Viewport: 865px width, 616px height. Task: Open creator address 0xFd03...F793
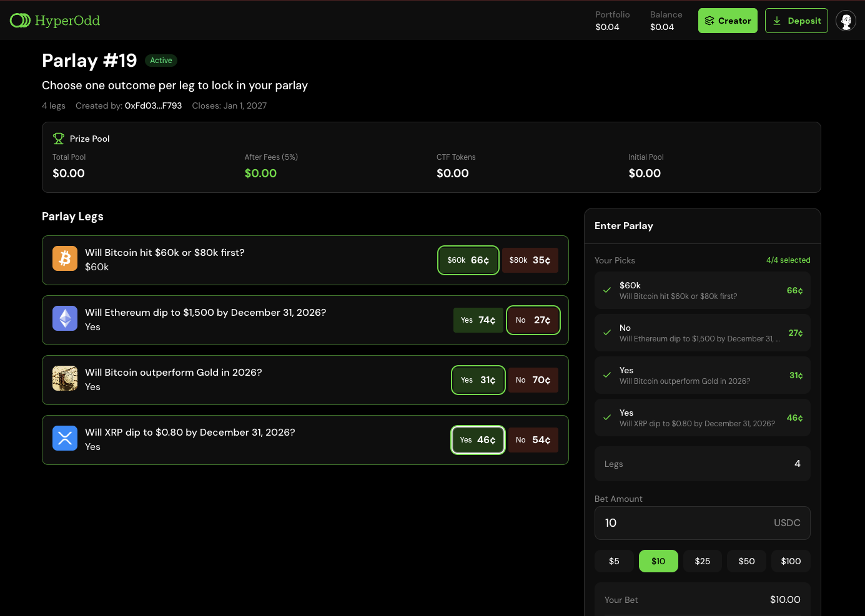tap(153, 105)
